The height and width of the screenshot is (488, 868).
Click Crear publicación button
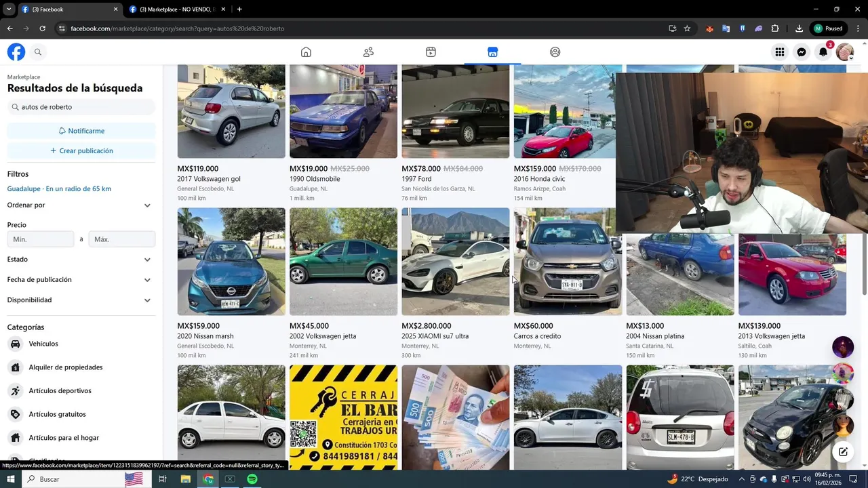81,150
